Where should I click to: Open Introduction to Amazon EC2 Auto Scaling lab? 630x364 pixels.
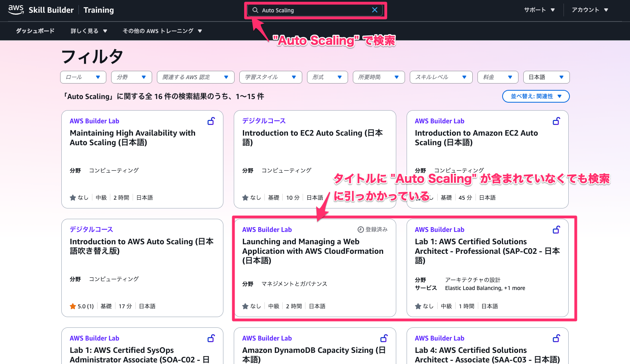tap(476, 138)
